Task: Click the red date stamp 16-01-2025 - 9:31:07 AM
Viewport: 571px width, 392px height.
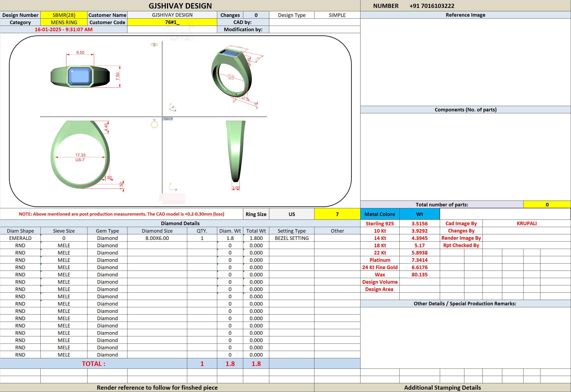Action: [x=64, y=30]
